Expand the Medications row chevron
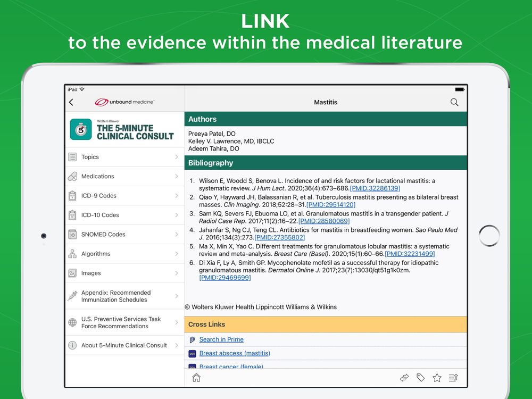 pyautogui.click(x=177, y=176)
